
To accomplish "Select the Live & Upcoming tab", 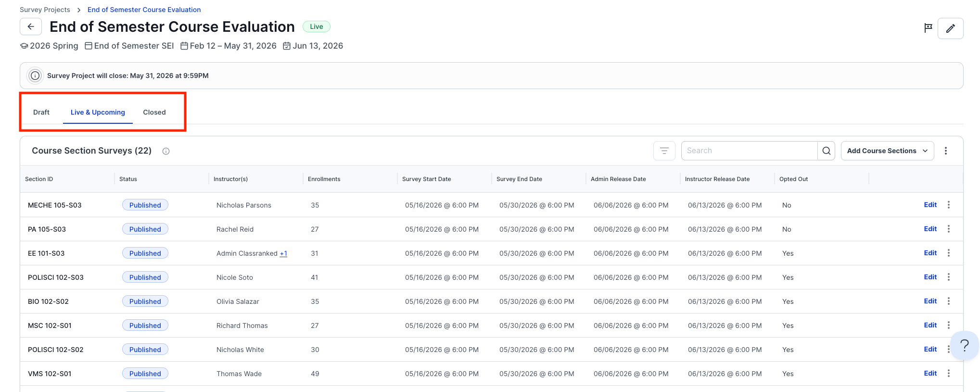I will tap(98, 112).
